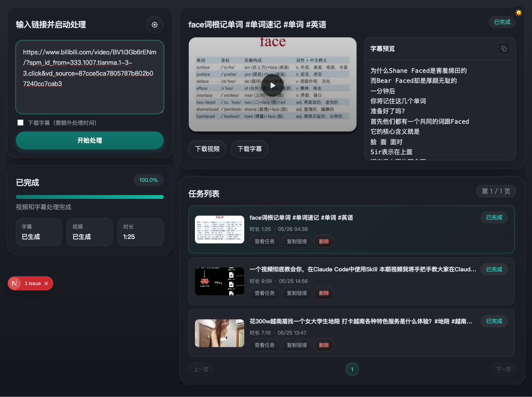Click the 任务列表 heading

pyautogui.click(x=204, y=193)
